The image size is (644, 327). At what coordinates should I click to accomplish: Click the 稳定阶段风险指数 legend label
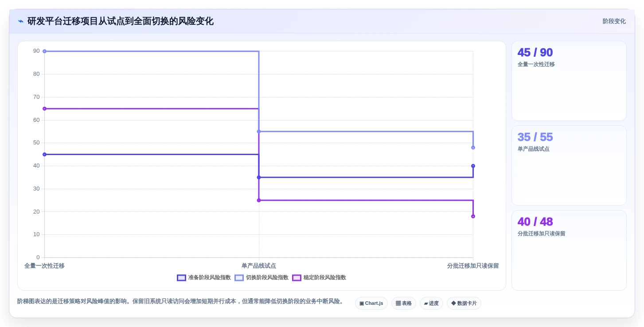(x=324, y=278)
